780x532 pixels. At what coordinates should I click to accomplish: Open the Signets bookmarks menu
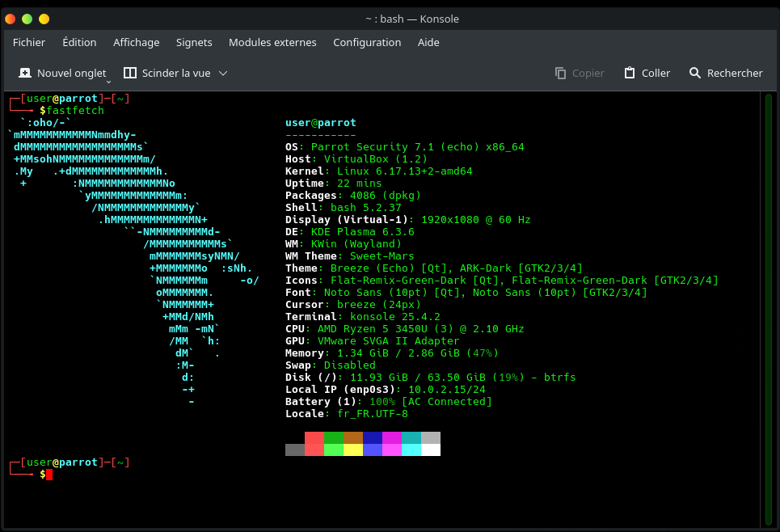click(x=194, y=42)
